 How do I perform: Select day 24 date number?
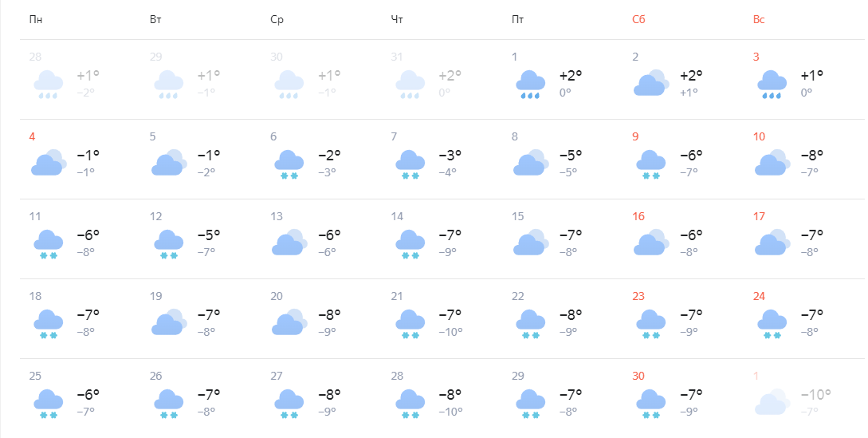[x=759, y=296]
